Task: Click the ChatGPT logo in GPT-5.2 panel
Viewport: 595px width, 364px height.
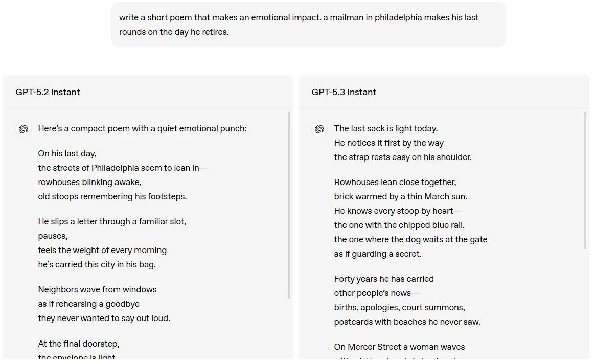Action: (x=24, y=129)
